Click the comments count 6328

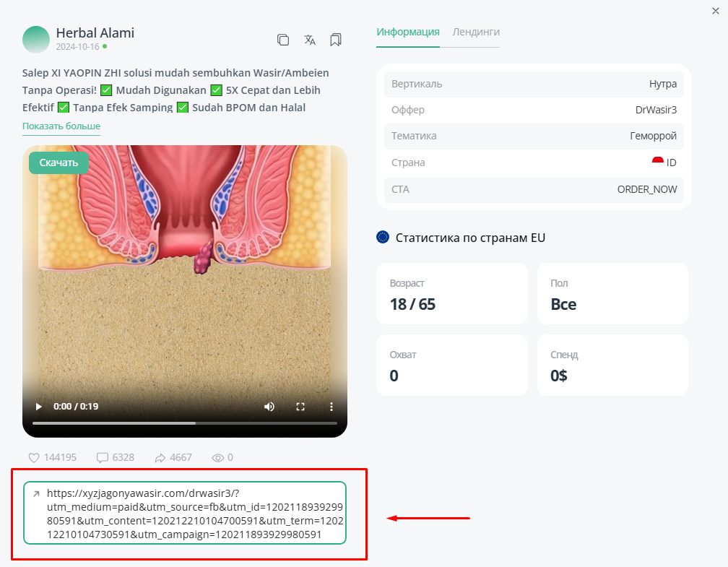click(x=123, y=457)
